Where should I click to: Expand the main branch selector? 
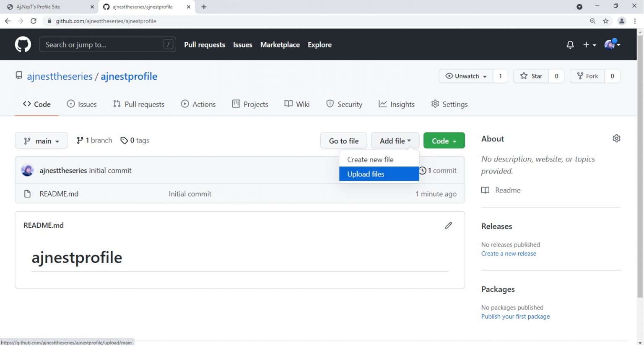click(41, 141)
